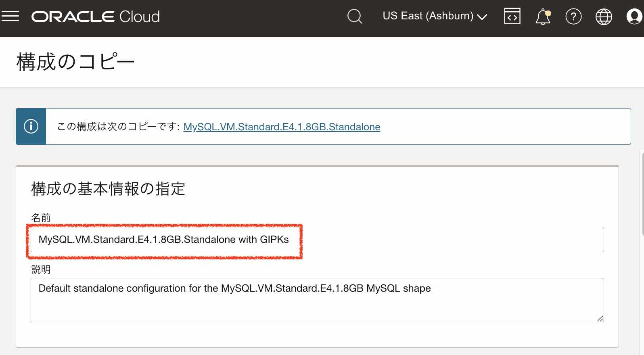This screenshot has height=355, width=644.
Task: Click the Oracle Cloud logo
Action: pyautogui.click(x=96, y=17)
